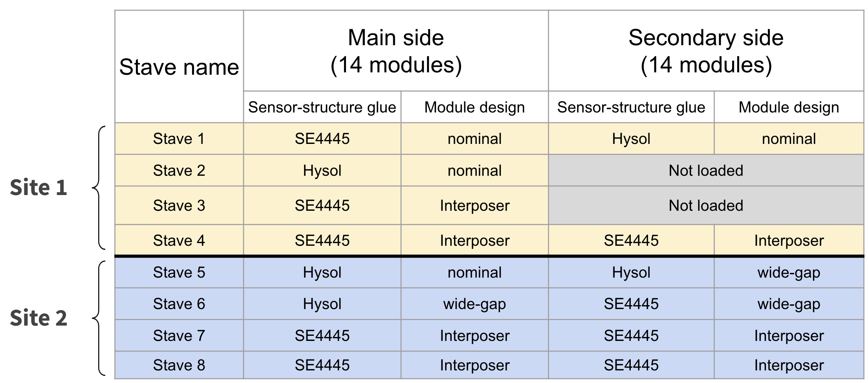This screenshot has width=868, height=383.
Task: Click Stave 5's secondary side wide-gap cell
Action: point(789,273)
